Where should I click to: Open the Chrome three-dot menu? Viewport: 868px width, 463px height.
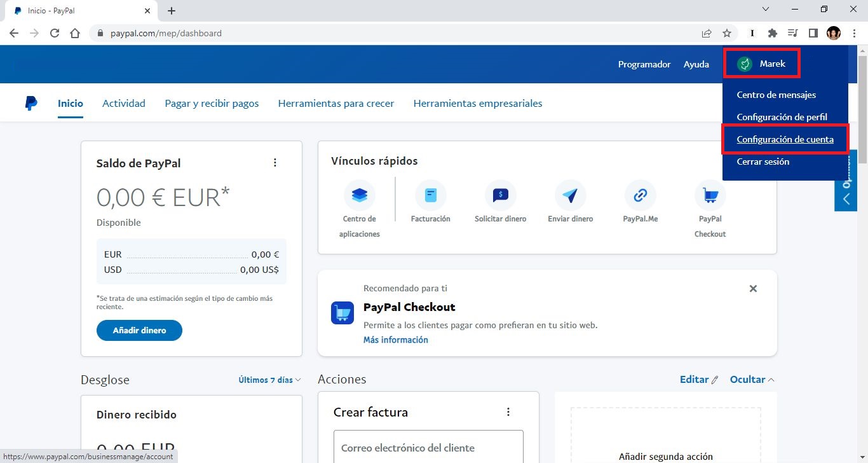tap(854, 33)
